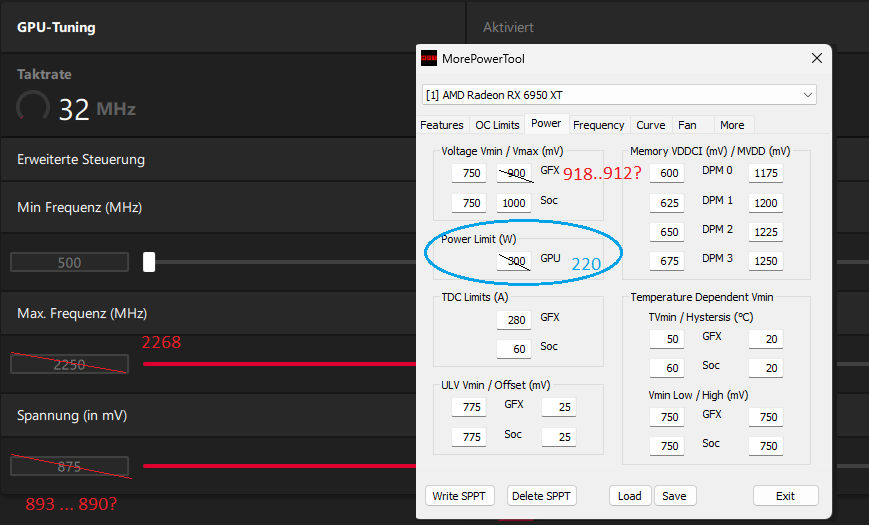Click the Soc Vmin voltage field 750
Screen dimensions: 869x525
pos(469,203)
